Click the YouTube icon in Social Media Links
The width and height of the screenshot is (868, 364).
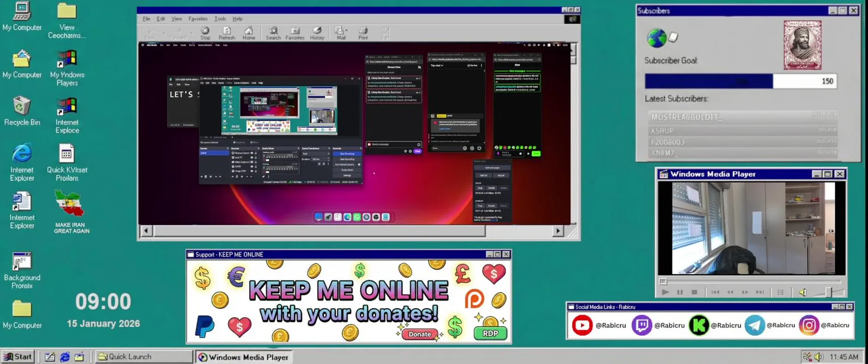pos(582,325)
